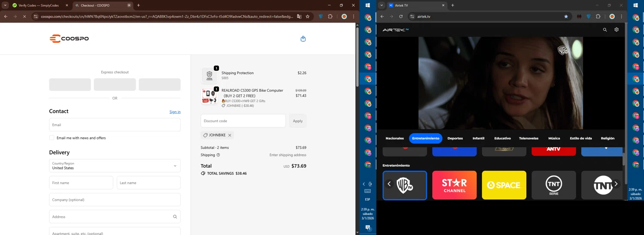This screenshot has height=235, width=644.
Task: Open the profile avatar in Airtek TV window
Action: tap(612, 16)
